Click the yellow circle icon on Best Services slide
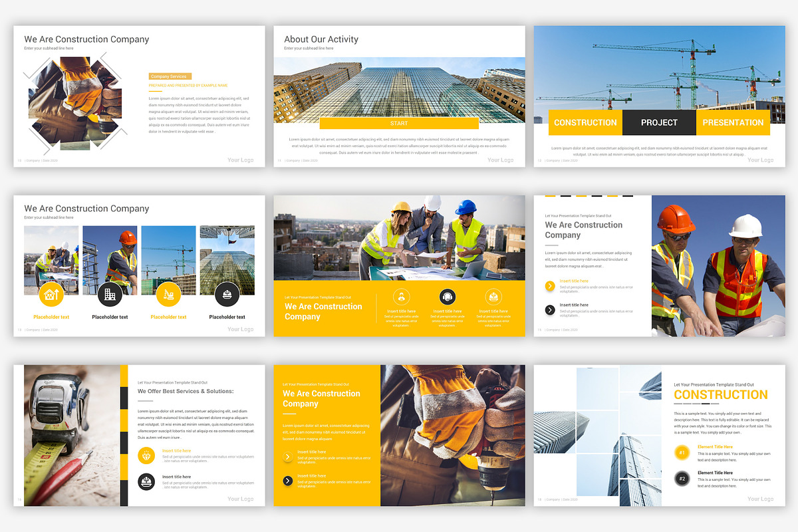 click(x=147, y=456)
